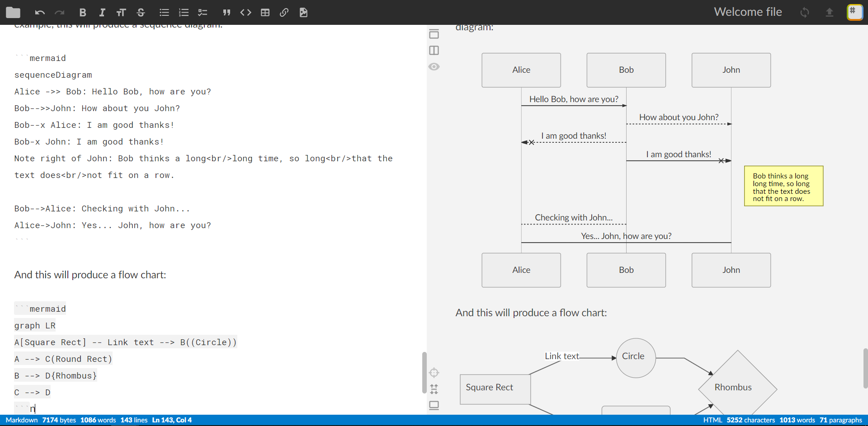Click 'Hello Bob, how are you?' message in preview
Viewport: 868px width, 426px height.
[x=574, y=99]
